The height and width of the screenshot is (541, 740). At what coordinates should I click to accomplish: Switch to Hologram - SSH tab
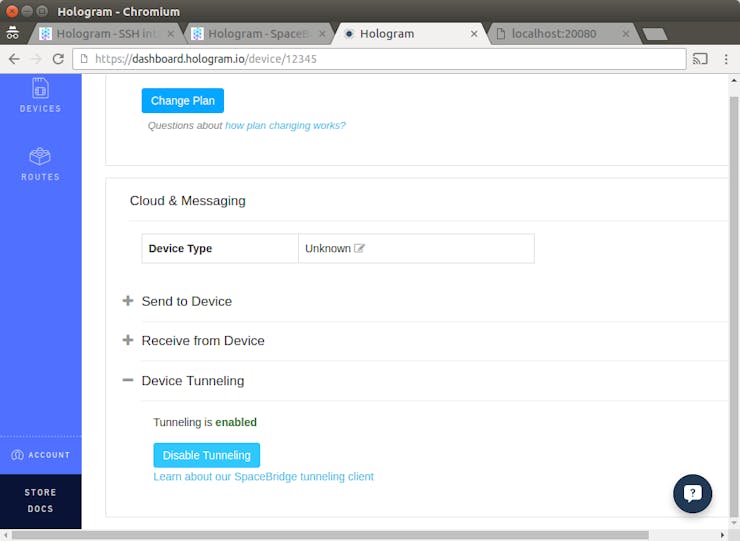[x=106, y=34]
